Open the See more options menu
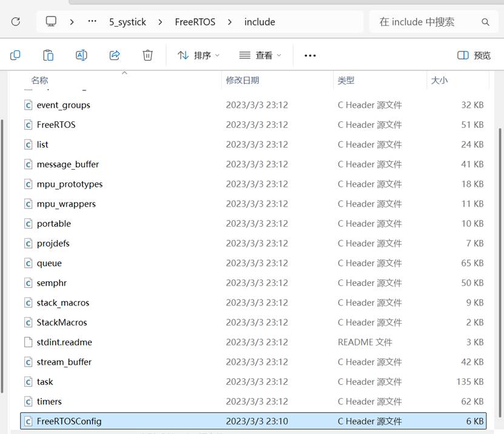504x434 pixels. (x=310, y=55)
